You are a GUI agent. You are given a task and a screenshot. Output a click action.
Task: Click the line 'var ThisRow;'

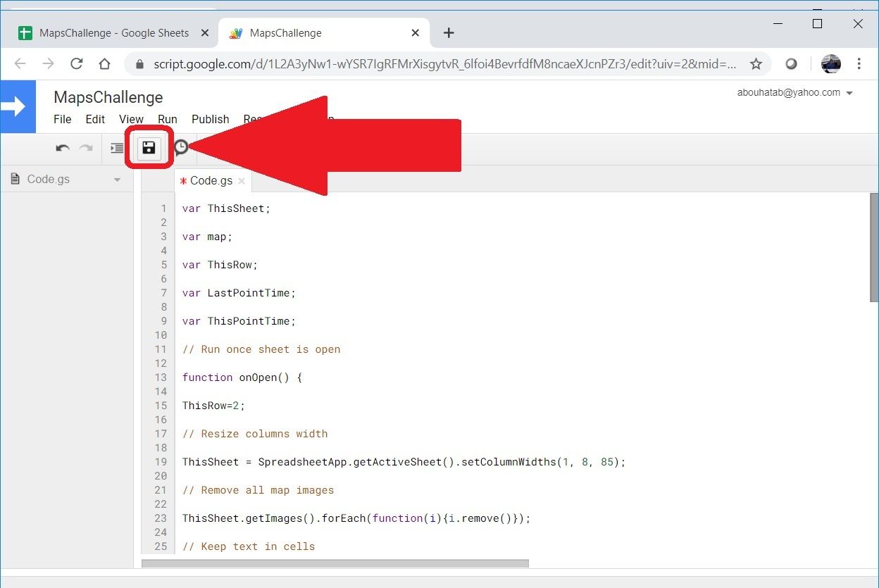(220, 265)
